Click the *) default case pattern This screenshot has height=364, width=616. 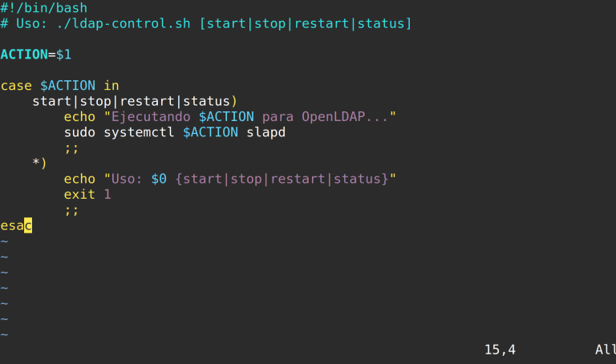point(40,163)
